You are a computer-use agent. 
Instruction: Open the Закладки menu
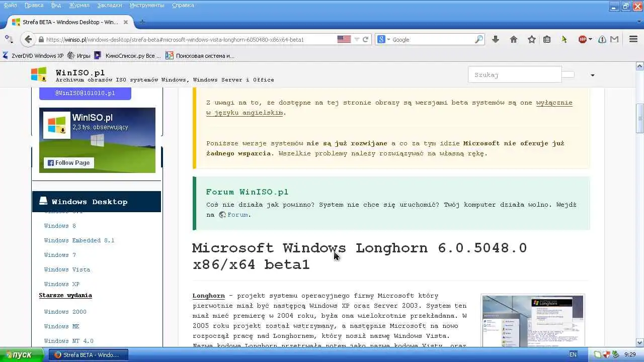(x=109, y=6)
